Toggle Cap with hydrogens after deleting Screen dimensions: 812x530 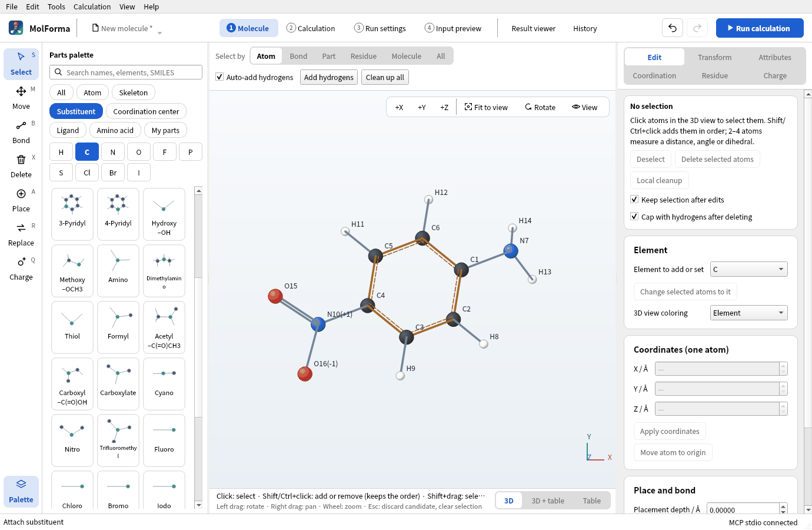click(x=634, y=217)
